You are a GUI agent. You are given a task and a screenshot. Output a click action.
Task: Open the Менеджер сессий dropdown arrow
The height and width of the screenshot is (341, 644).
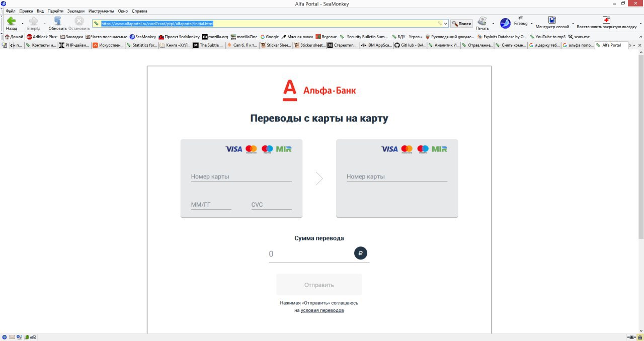coord(573,23)
